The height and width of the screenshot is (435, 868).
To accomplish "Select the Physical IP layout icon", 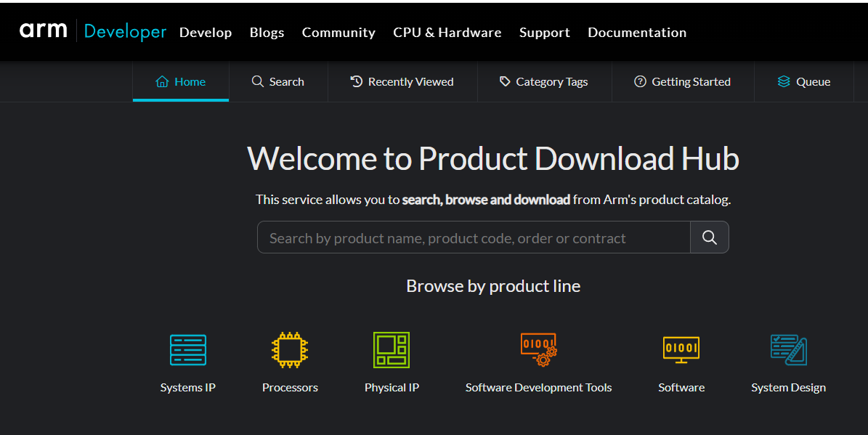I will 392,350.
